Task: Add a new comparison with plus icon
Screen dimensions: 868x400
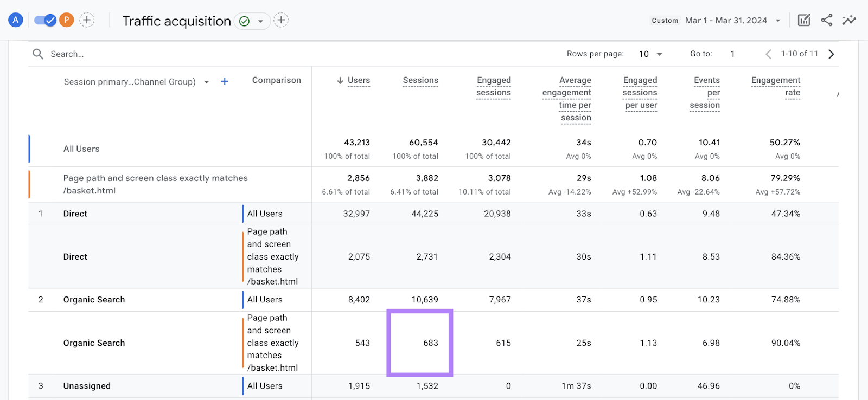Action: [87, 21]
